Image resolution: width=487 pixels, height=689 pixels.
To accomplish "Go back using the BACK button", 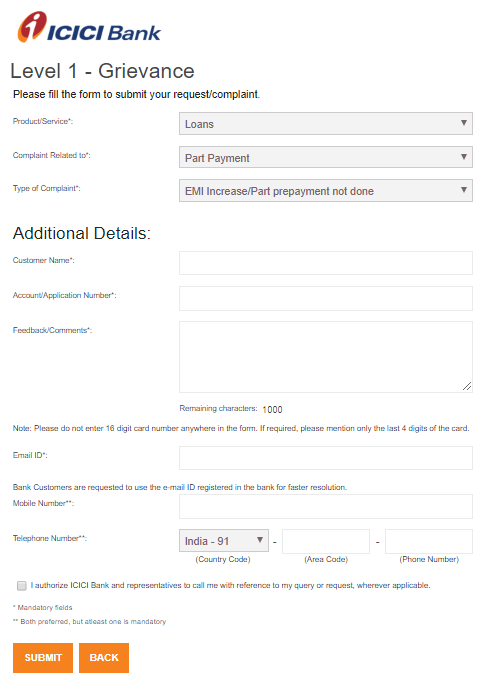I will [x=104, y=658].
